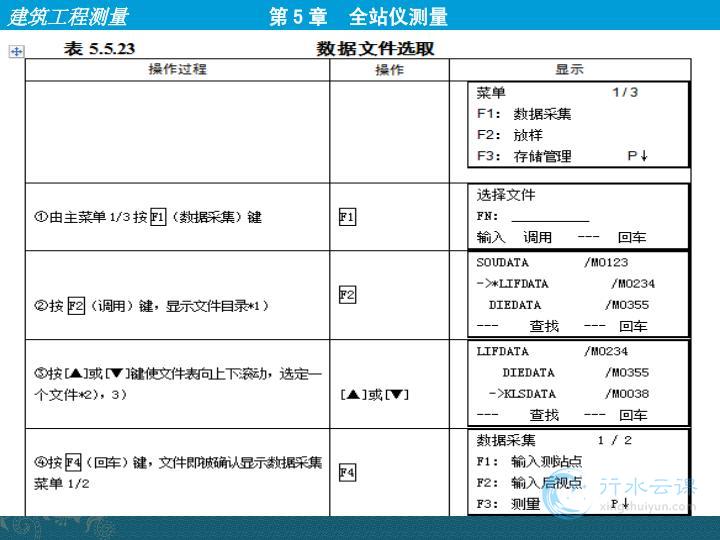This screenshot has width=720, height=540.
Task: Click the 显示 column header
Action: pos(569,70)
